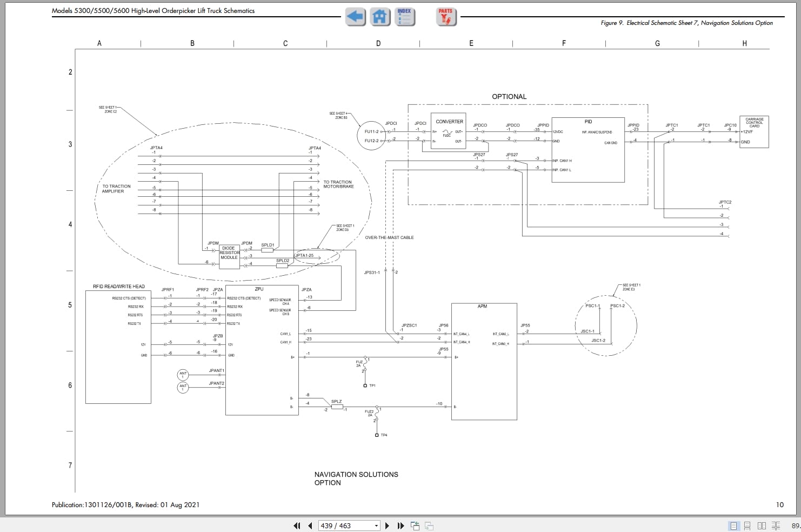This screenshot has width=801, height=532.
Task: Click the JPTA1-25 label
Action: click(304, 255)
